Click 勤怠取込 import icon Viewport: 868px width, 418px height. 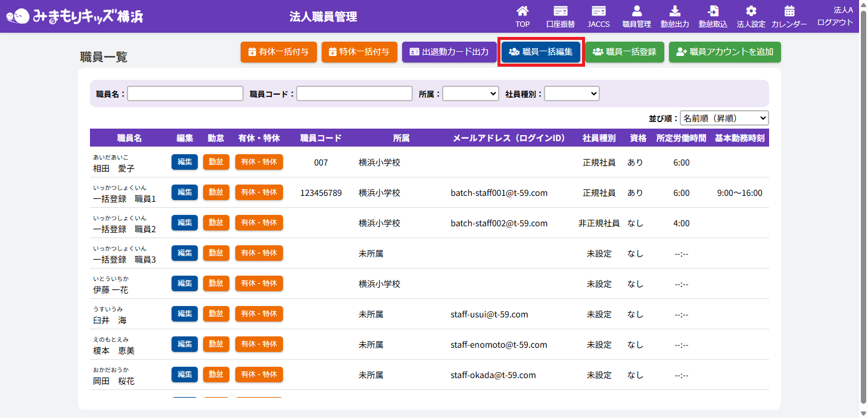tap(713, 11)
